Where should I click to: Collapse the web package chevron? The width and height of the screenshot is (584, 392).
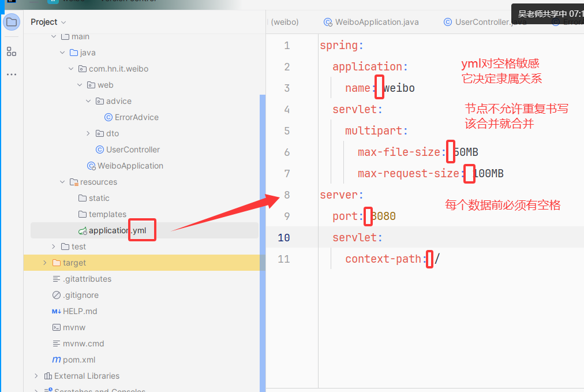click(80, 85)
